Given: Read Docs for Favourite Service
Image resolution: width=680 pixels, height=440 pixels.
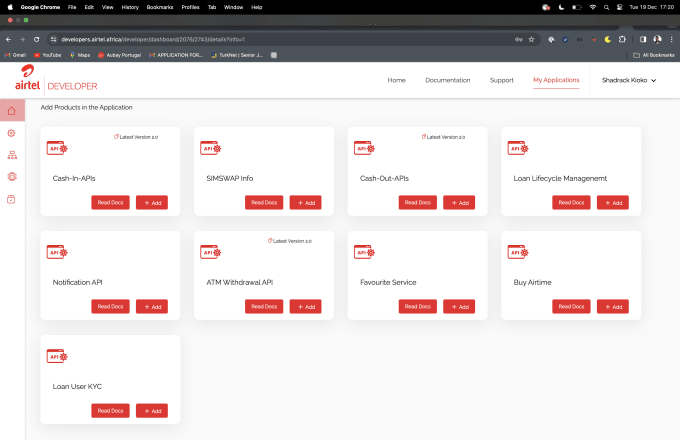Looking at the screenshot, I should click(x=418, y=306).
